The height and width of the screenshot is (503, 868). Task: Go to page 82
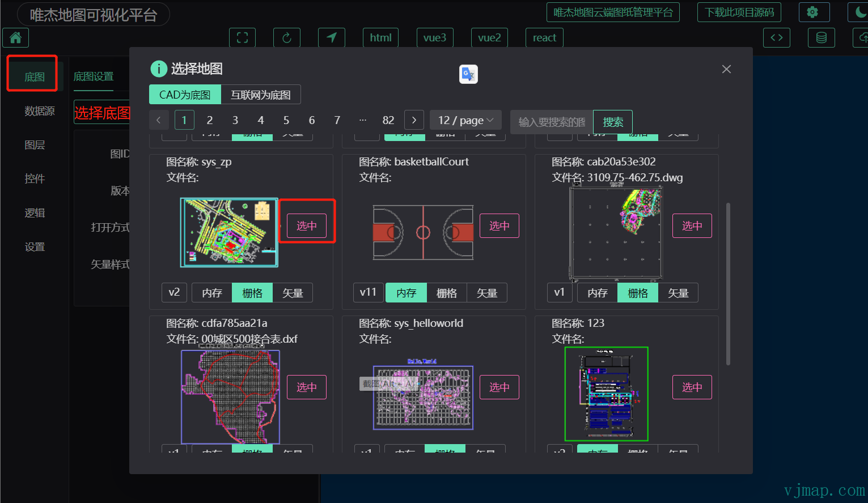click(x=388, y=120)
